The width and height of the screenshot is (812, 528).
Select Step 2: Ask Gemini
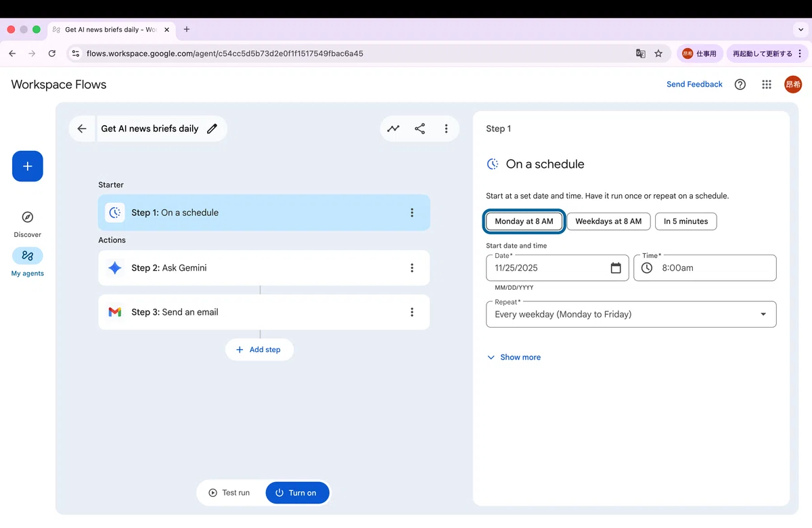264,268
